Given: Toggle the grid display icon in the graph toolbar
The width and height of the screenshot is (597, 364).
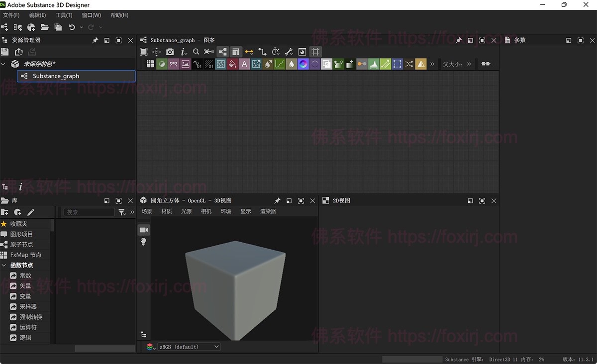Looking at the screenshot, I should (x=315, y=51).
